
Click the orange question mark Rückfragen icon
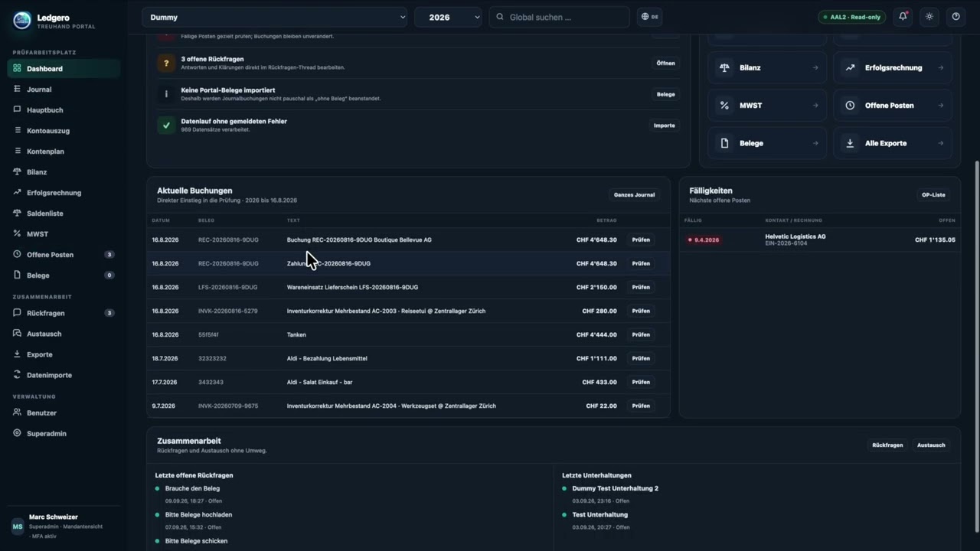(166, 64)
